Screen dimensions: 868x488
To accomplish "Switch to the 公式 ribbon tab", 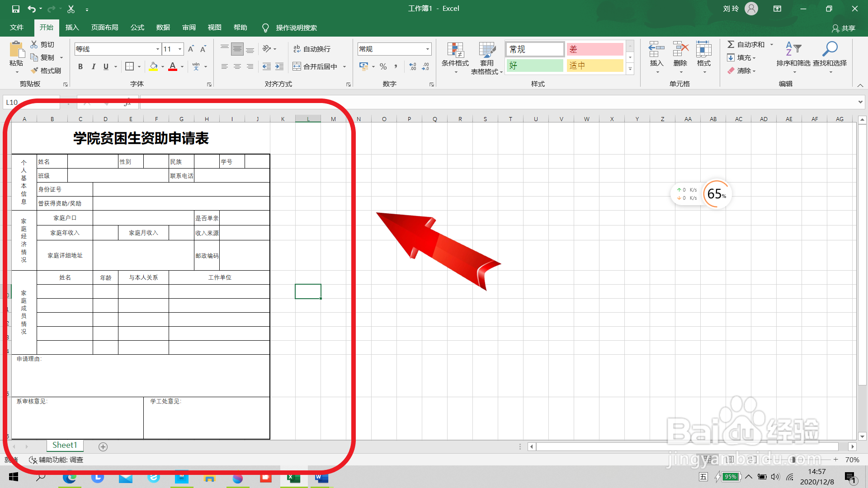I will [137, 28].
